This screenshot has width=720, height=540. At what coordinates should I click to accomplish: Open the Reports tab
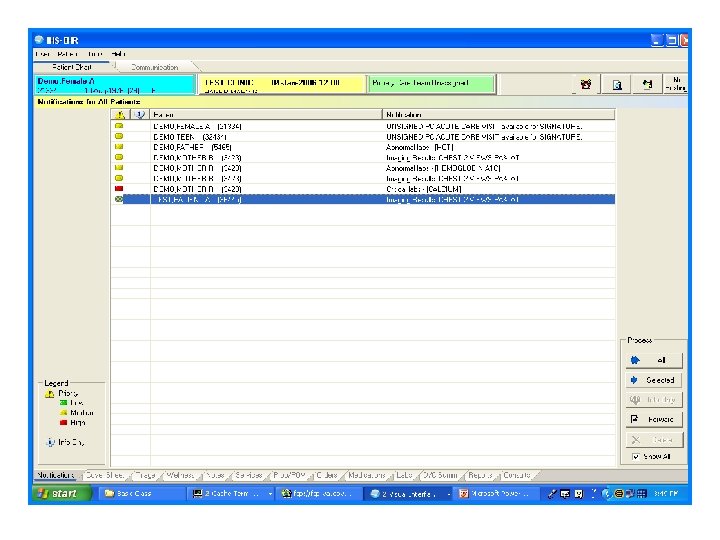(480, 475)
